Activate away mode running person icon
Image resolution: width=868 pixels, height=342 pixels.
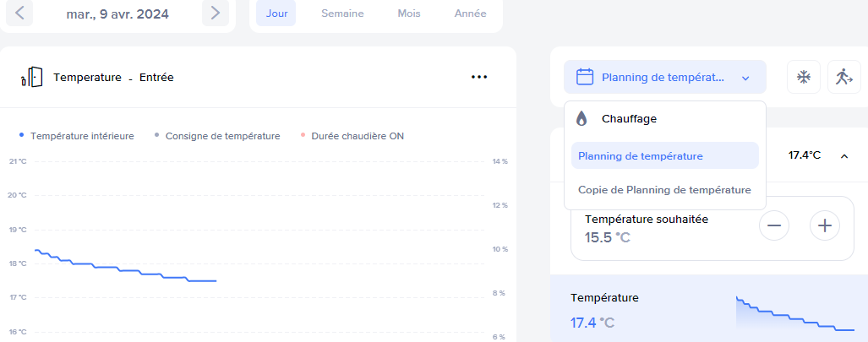pyautogui.click(x=843, y=77)
